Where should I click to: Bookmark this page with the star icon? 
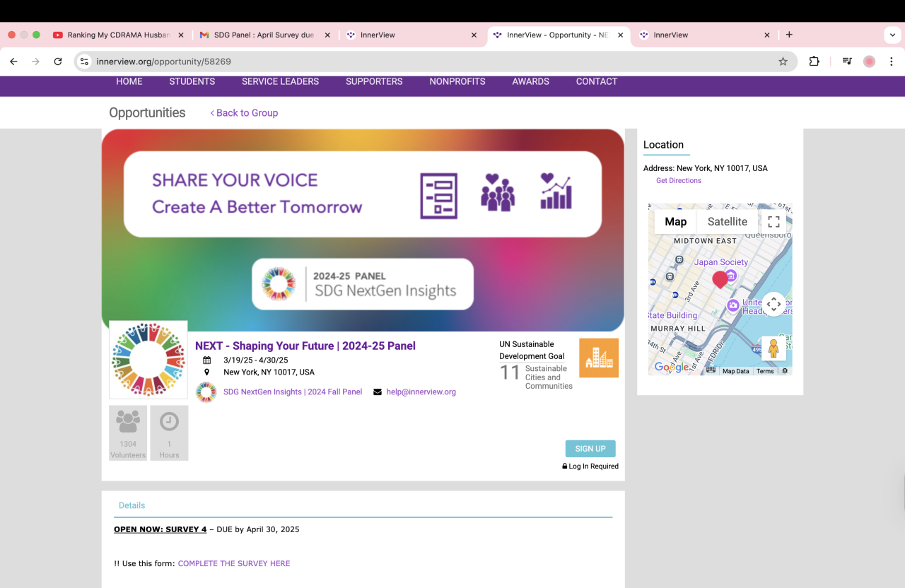click(x=783, y=61)
